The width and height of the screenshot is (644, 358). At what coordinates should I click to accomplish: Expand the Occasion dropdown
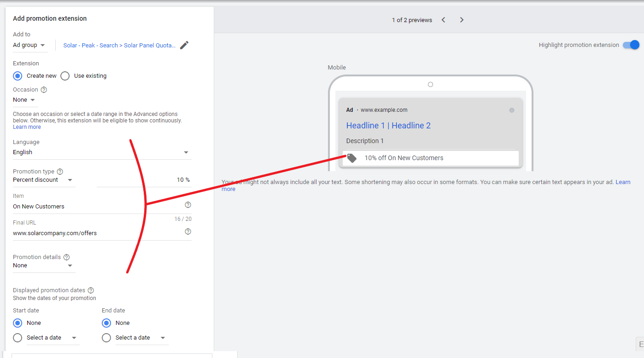(x=24, y=100)
